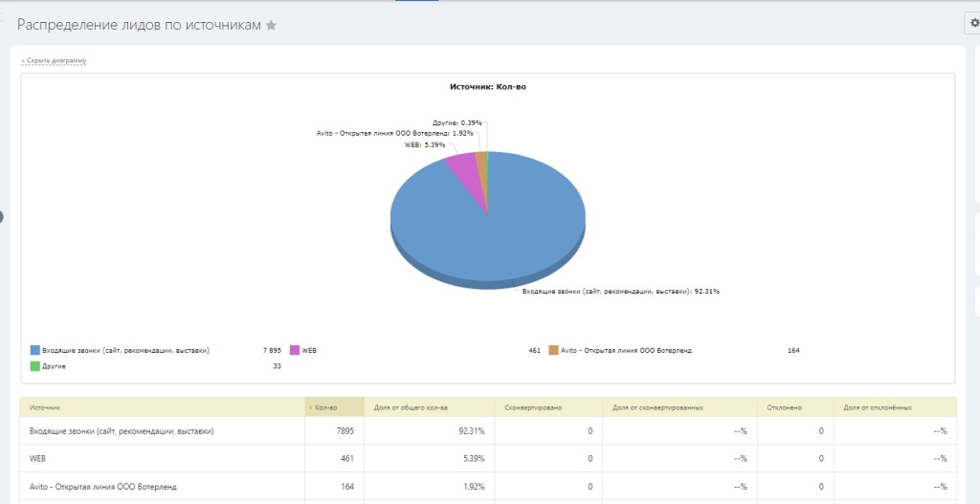Viewport: 980px width, 504px height.
Task: Select the Входящие звонки table row
Action: coord(122,431)
